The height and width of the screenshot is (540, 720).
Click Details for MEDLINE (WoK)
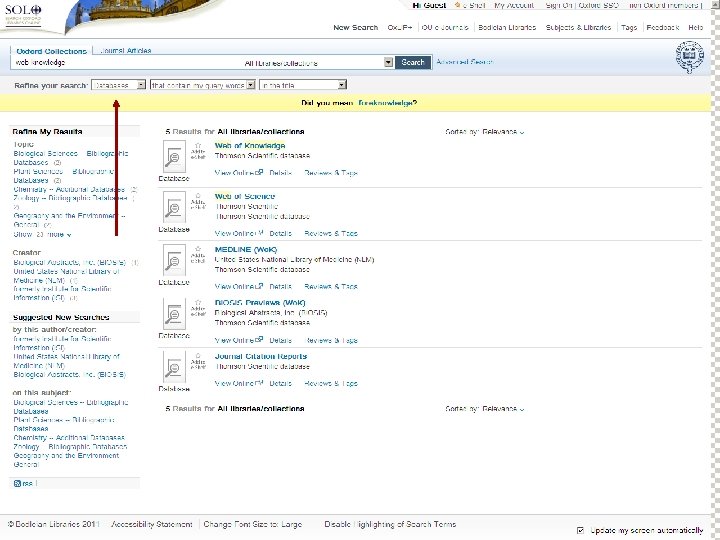pos(281,287)
